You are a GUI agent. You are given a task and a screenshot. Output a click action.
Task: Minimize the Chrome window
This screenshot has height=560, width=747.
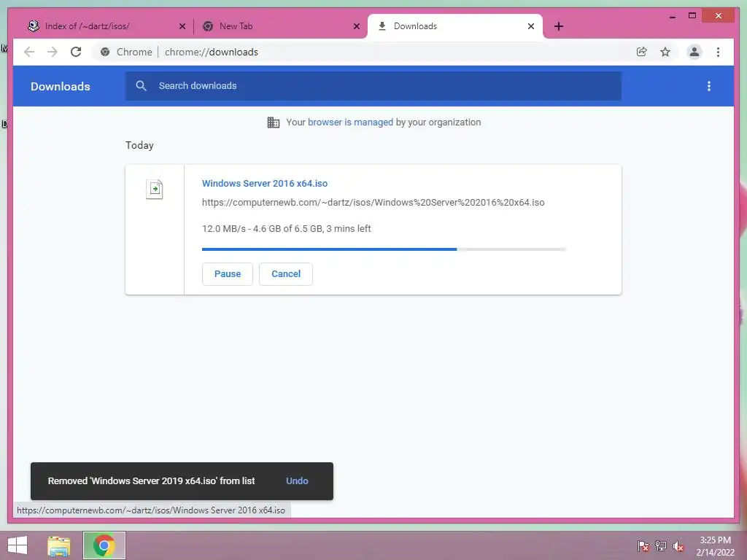(673, 16)
